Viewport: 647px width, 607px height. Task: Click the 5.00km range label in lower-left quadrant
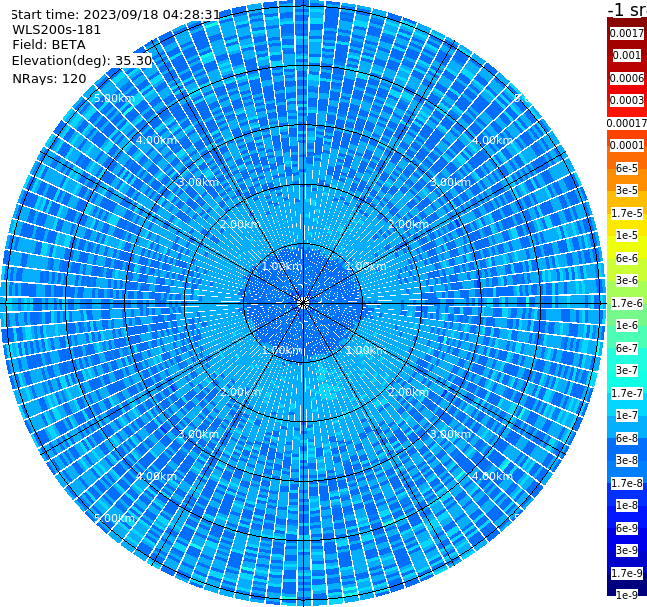114,518
